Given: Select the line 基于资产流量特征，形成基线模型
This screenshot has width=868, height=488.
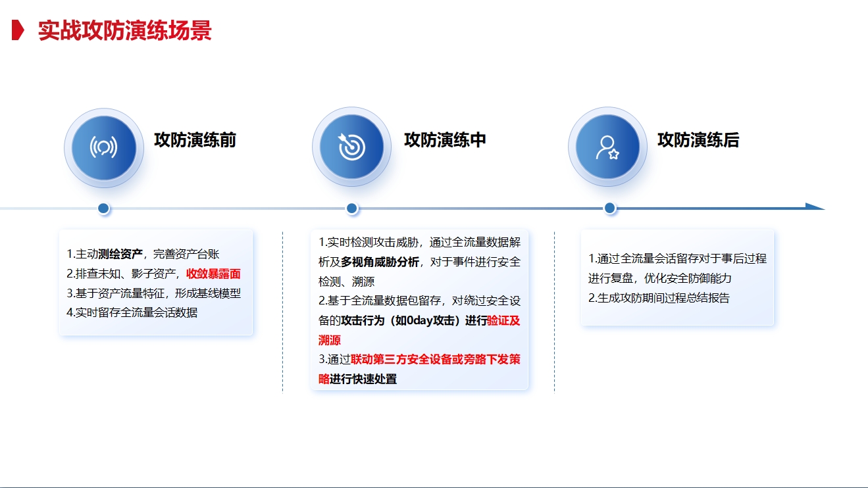Looking at the screenshot, I should pos(153,293).
